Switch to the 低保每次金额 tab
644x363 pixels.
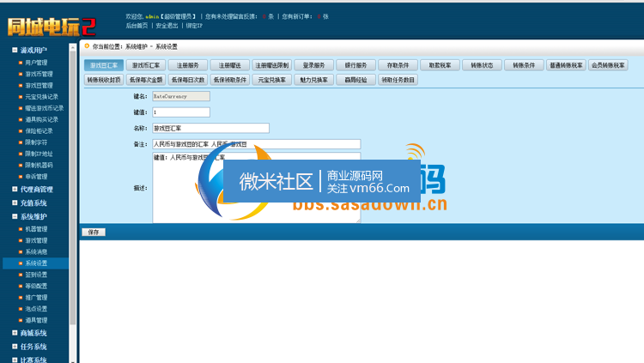point(146,80)
